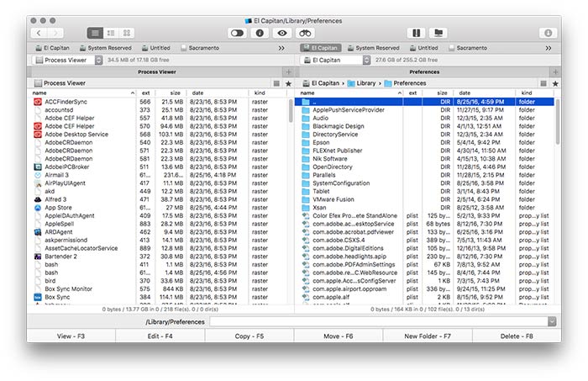Click the navigate back arrow
The image size is (588, 381).
pos(39,33)
